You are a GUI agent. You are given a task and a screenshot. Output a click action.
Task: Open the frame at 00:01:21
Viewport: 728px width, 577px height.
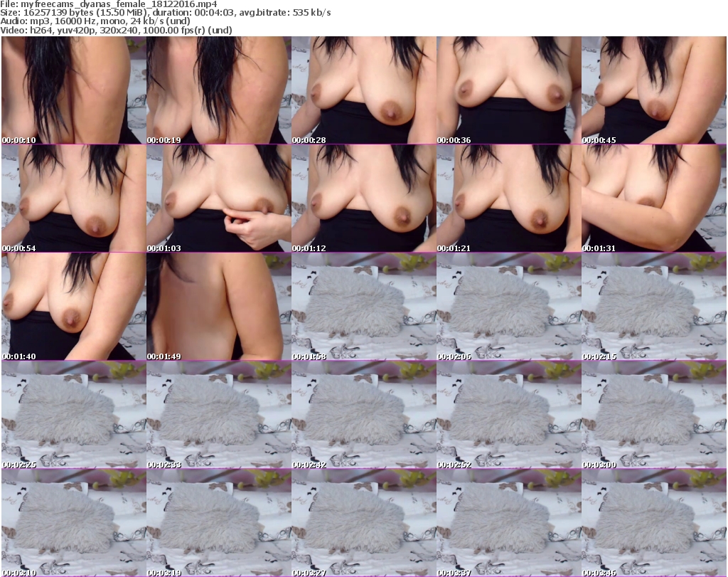tap(509, 198)
